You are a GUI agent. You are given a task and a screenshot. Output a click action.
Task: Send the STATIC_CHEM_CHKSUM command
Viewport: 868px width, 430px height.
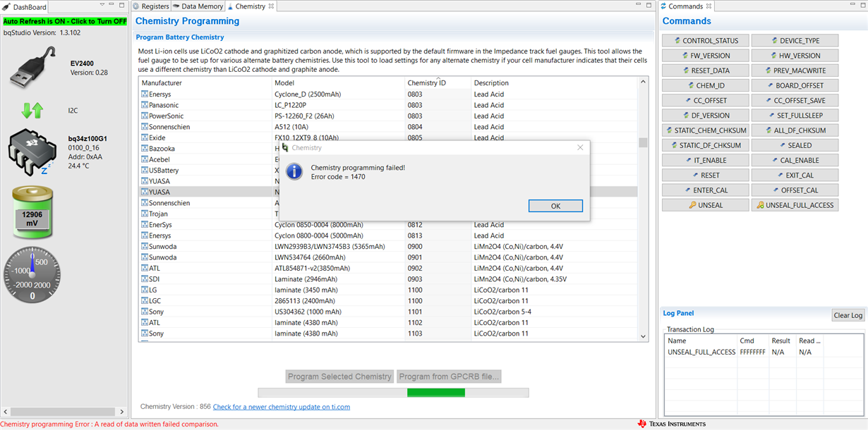click(x=705, y=130)
